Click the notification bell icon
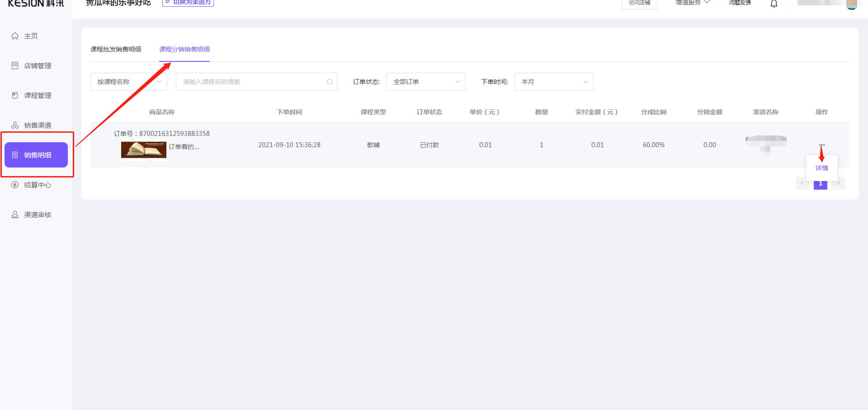The image size is (868, 410). pos(774,4)
